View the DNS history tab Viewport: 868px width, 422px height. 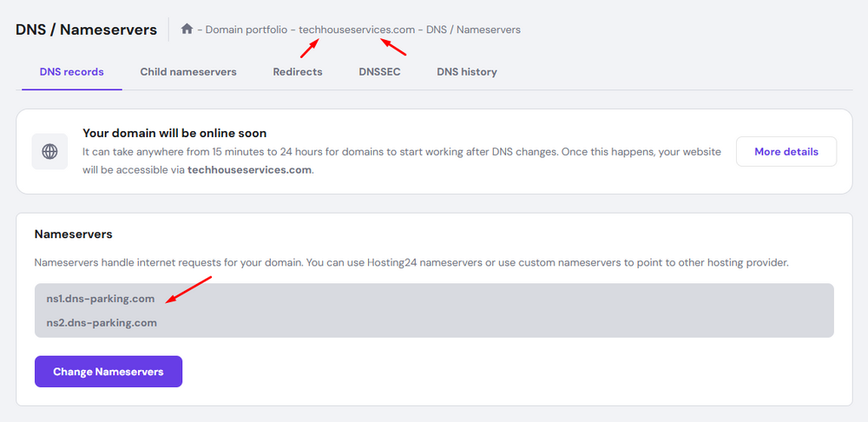[467, 72]
